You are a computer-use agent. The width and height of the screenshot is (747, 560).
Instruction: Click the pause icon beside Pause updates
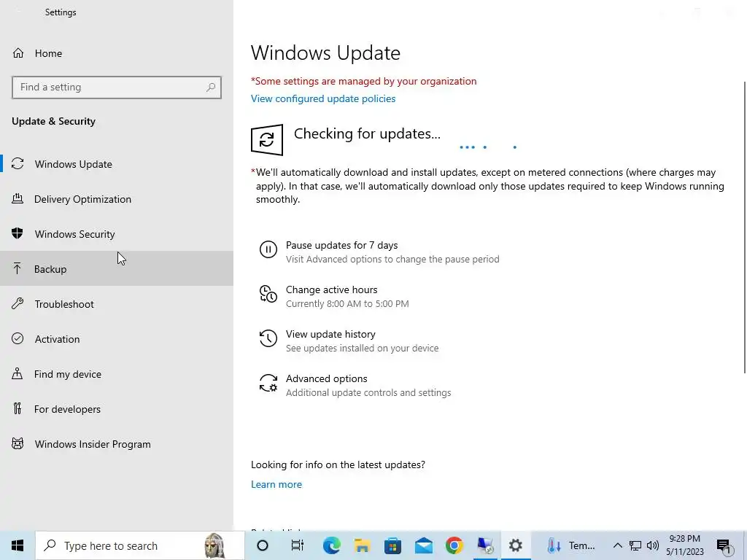(268, 249)
